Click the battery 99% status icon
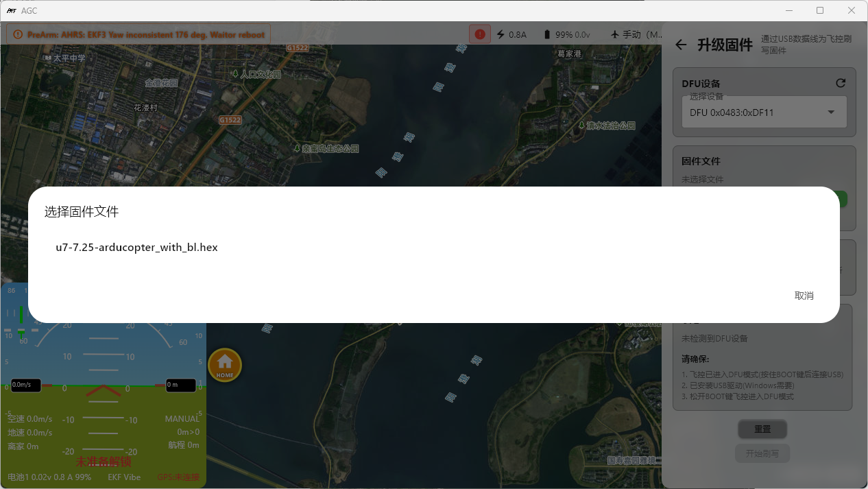 (546, 34)
